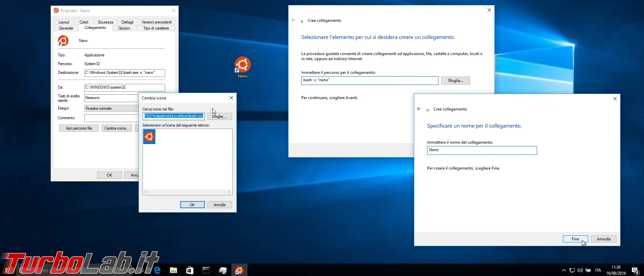Open the command prompt taskbar icon
The height and width of the screenshot is (276, 644).
point(206,270)
